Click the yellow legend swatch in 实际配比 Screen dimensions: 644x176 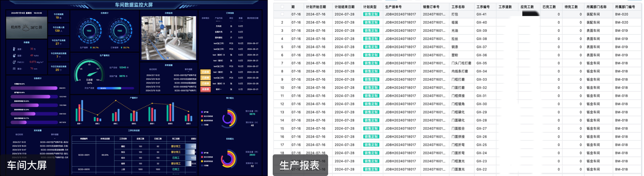click(202, 161)
